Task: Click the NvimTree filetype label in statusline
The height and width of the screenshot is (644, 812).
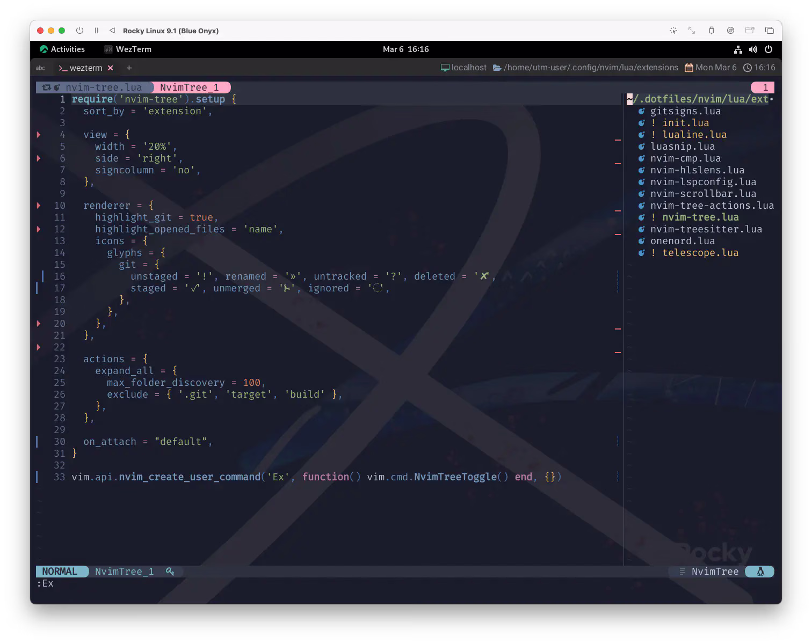Action: (x=715, y=572)
